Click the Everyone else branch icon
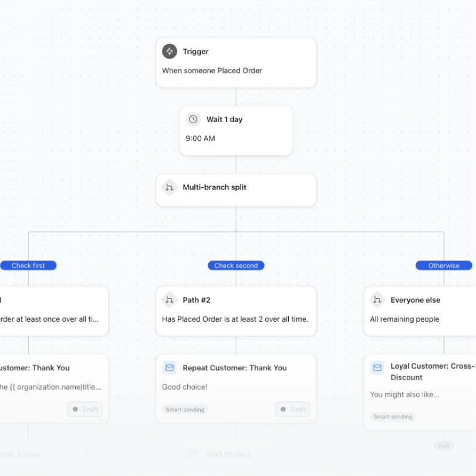Screen dimensions: 476x476 tap(377, 300)
